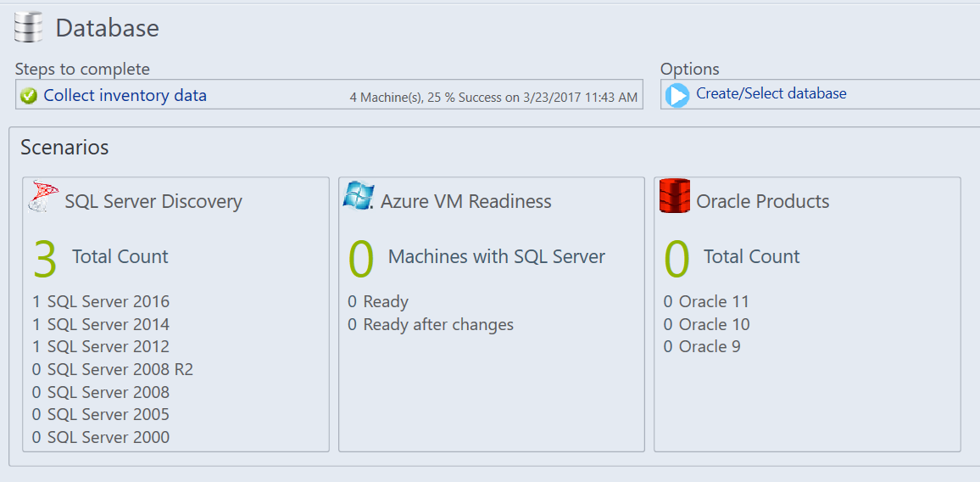
Task: Click the 'Scenarios' section heading
Action: (x=64, y=148)
